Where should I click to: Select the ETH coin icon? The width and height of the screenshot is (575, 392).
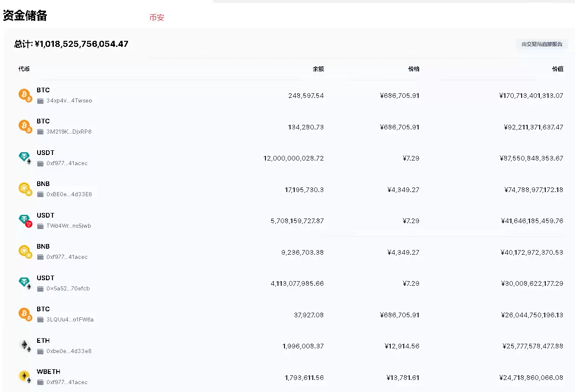(25, 346)
